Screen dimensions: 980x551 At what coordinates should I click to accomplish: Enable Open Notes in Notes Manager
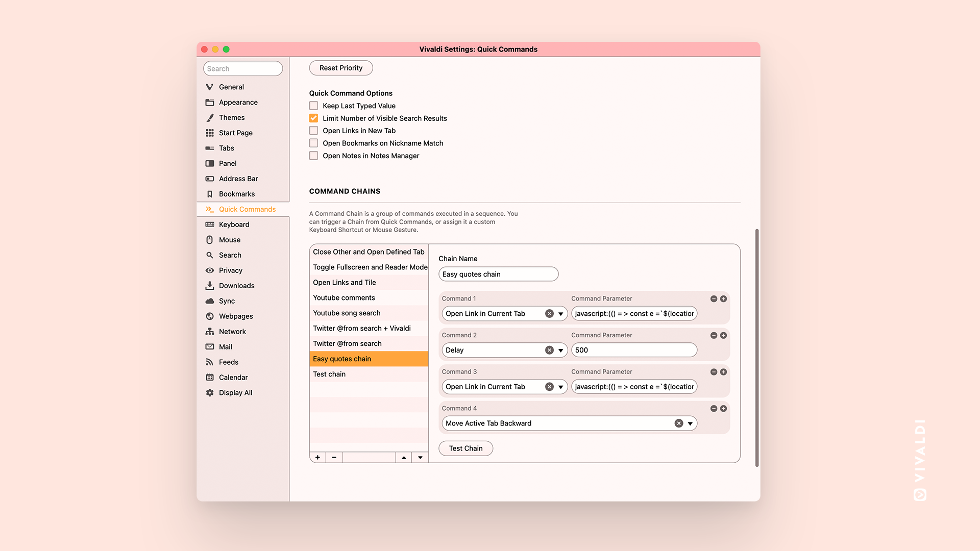coord(313,156)
